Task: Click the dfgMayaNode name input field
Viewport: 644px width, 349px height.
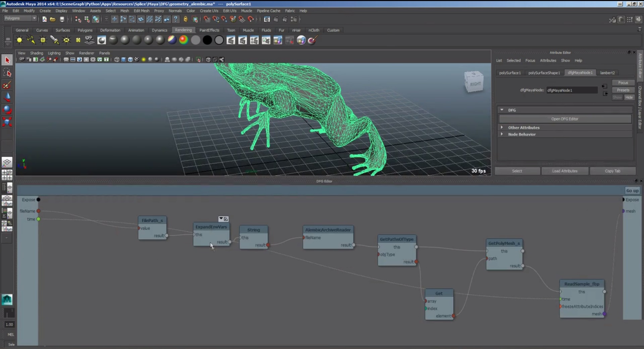Action: [572, 90]
